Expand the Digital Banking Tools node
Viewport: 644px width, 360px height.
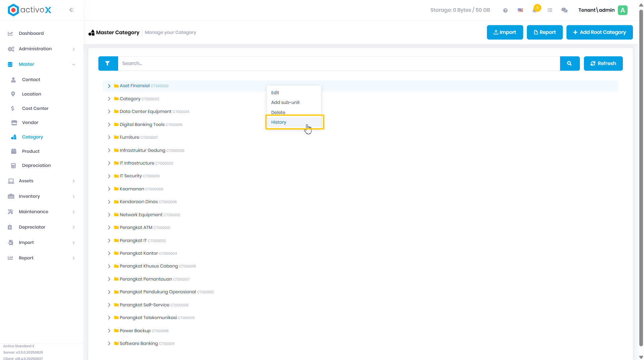[109, 125]
